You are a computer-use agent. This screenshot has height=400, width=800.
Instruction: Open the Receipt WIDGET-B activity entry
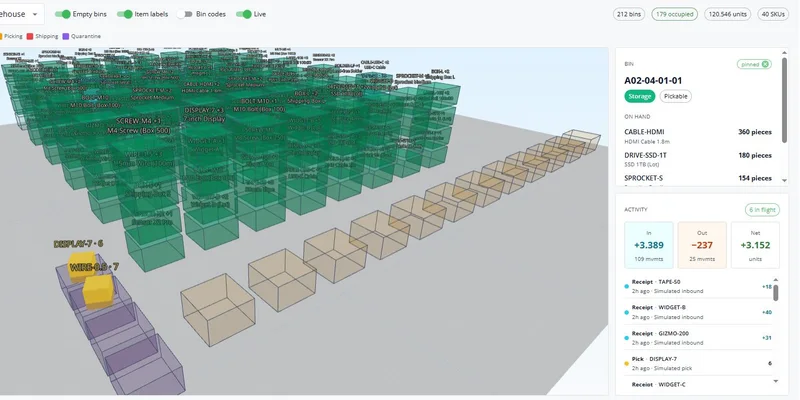coord(698,312)
